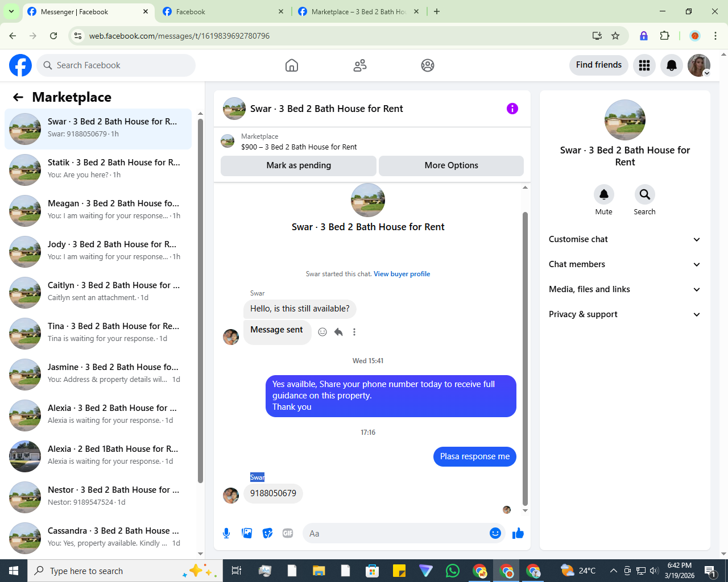The width and height of the screenshot is (728, 582).
Task: Click the conversation list scrollbar
Action: (x=200, y=301)
